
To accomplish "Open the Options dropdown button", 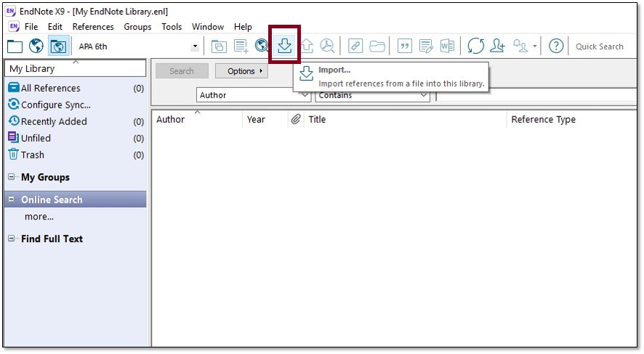I will point(241,71).
